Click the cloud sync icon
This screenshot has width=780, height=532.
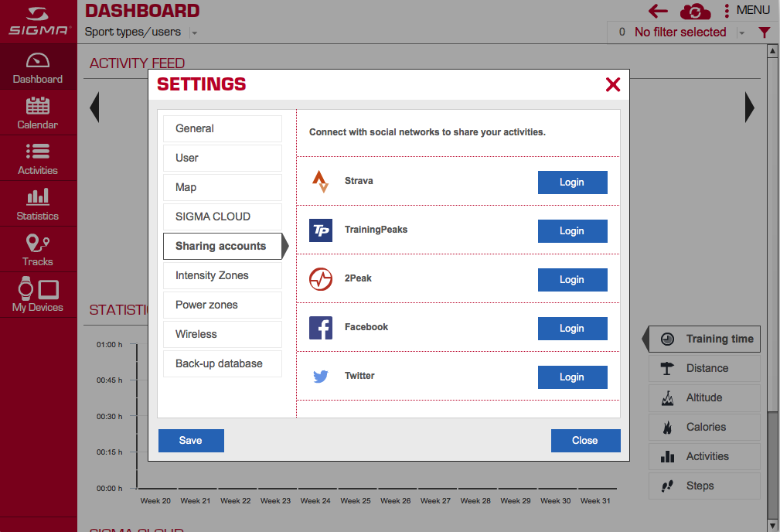pos(695,11)
